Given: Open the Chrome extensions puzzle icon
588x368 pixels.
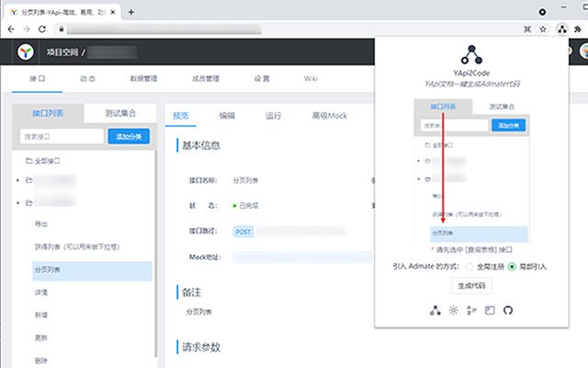Looking at the screenshot, I should click(578, 29).
